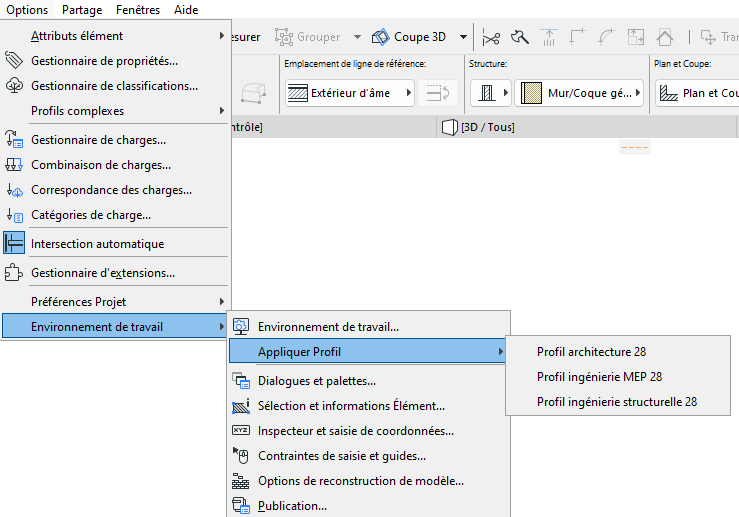739x517 pixels.
Task: Click the brick wall rebuild icon
Action: pos(240,481)
